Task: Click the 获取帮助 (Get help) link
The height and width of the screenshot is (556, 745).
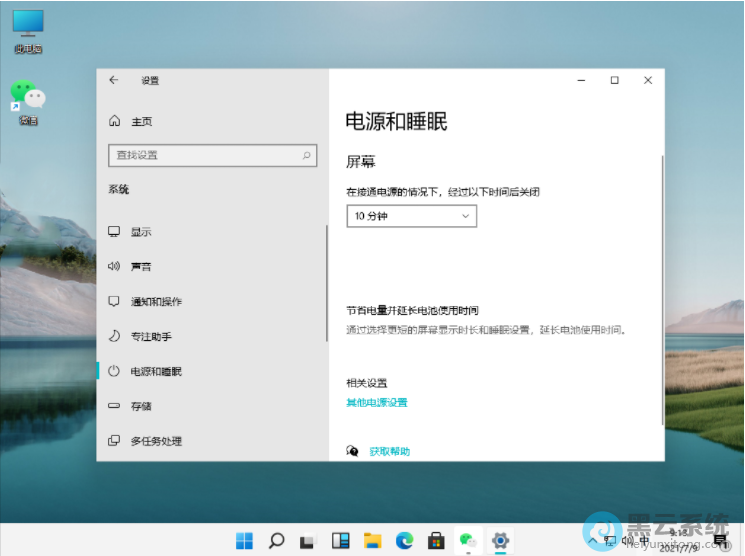Action: pos(389,452)
